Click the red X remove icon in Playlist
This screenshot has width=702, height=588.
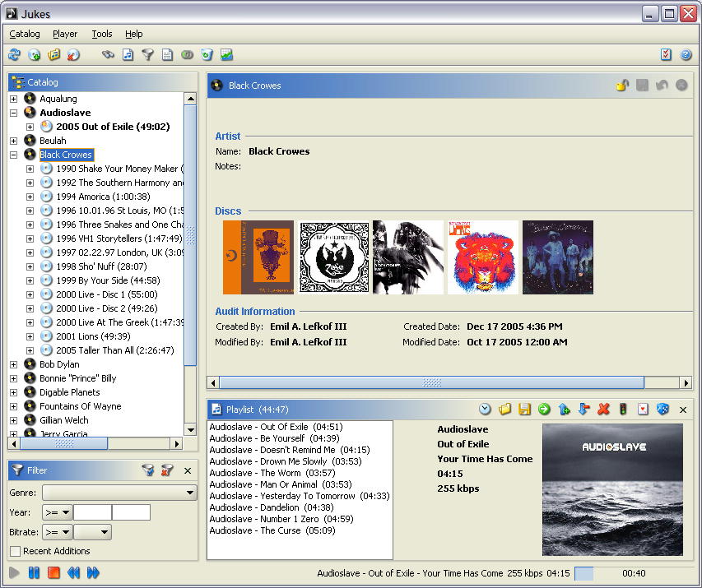coord(603,409)
